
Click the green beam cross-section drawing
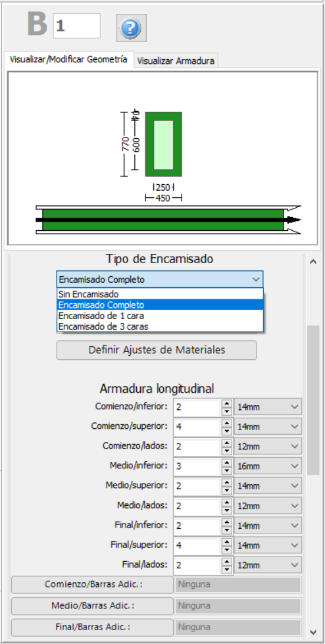[163, 144]
